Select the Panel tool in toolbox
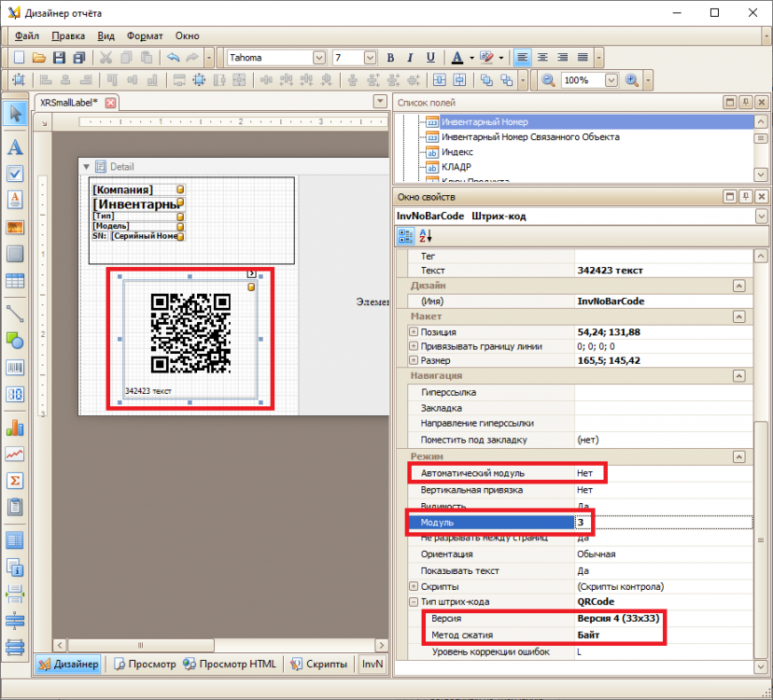This screenshot has height=700, width=773. (x=15, y=254)
